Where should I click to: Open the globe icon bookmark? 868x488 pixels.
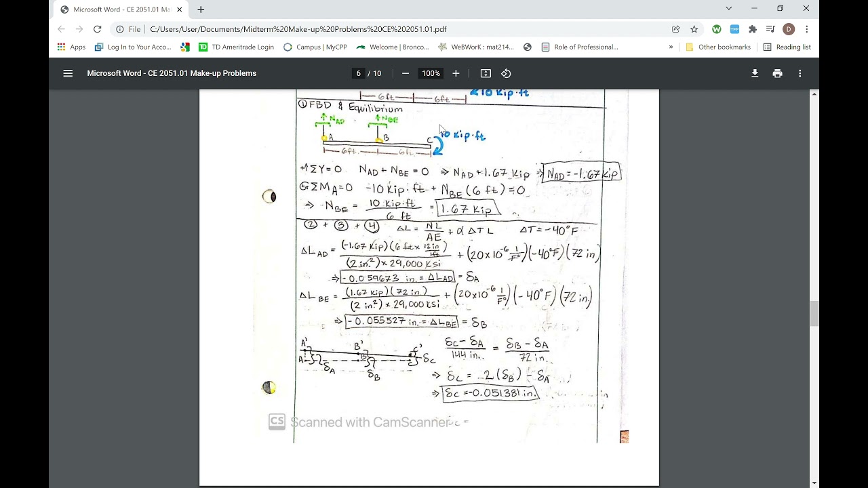[x=528, y=47]
